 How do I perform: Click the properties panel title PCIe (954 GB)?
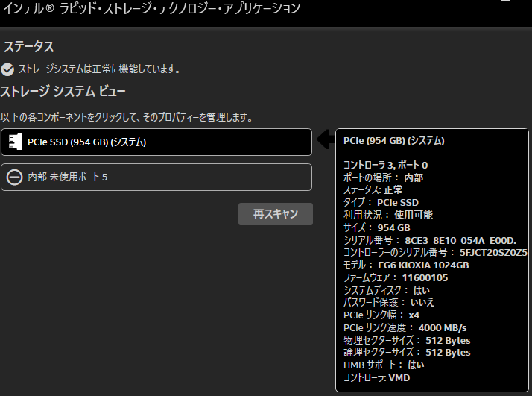point(393,140)
